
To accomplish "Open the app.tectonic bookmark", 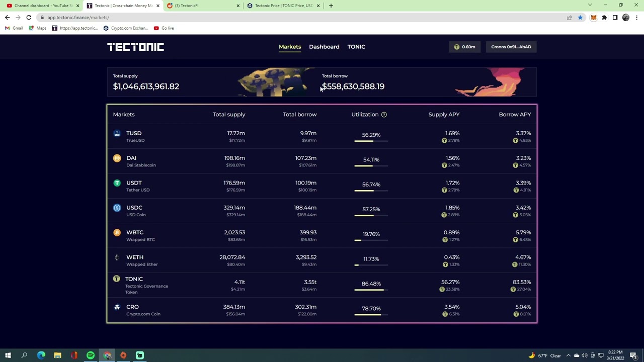I will (x=75, y=28).
